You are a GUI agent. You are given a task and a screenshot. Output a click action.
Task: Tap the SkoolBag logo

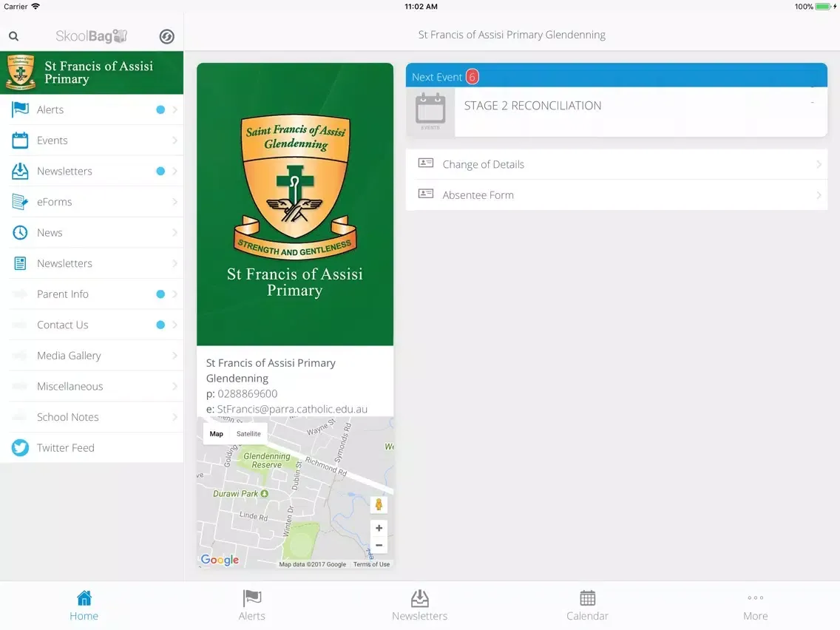(92, 36)
